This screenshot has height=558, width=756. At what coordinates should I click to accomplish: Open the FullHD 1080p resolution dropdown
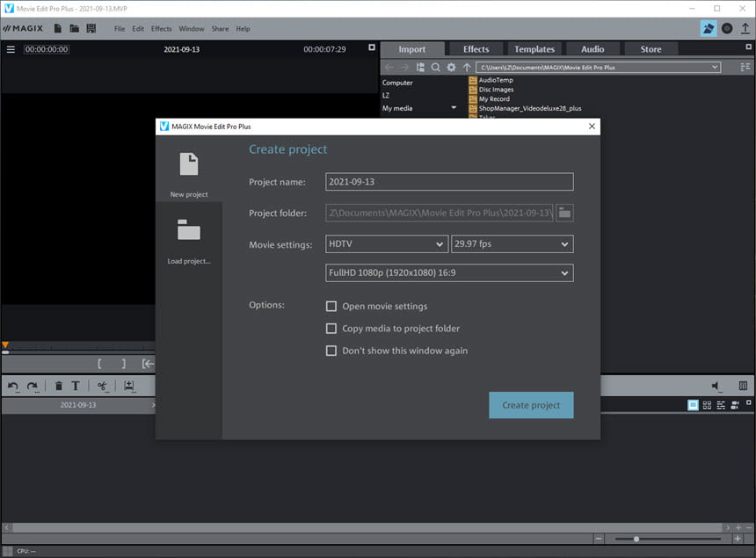click(x=449, y=272)
